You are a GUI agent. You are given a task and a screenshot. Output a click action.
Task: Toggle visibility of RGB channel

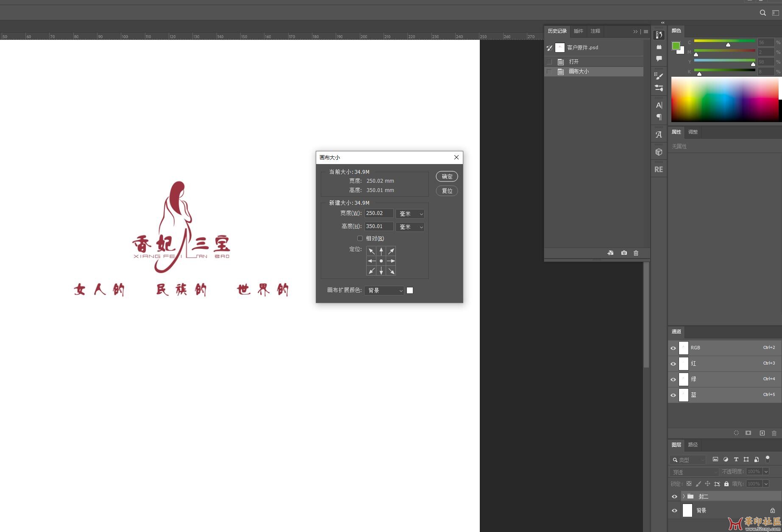click(x=673, y=348)
